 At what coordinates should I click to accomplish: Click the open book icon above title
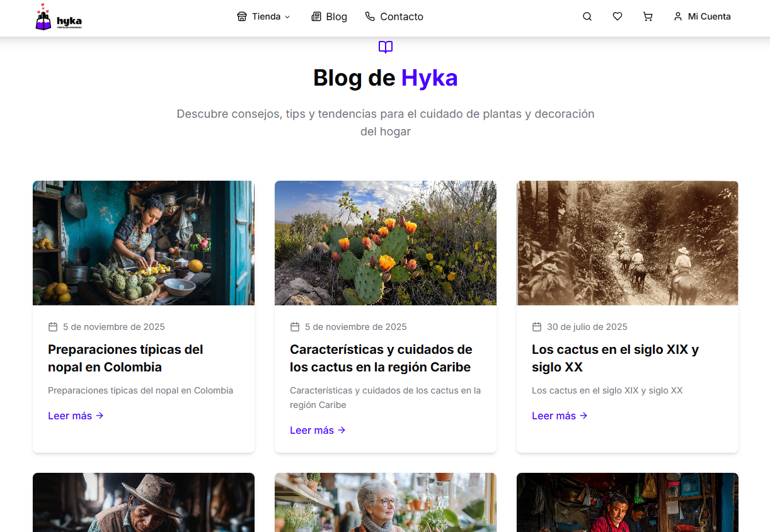(x=386, y=47)
